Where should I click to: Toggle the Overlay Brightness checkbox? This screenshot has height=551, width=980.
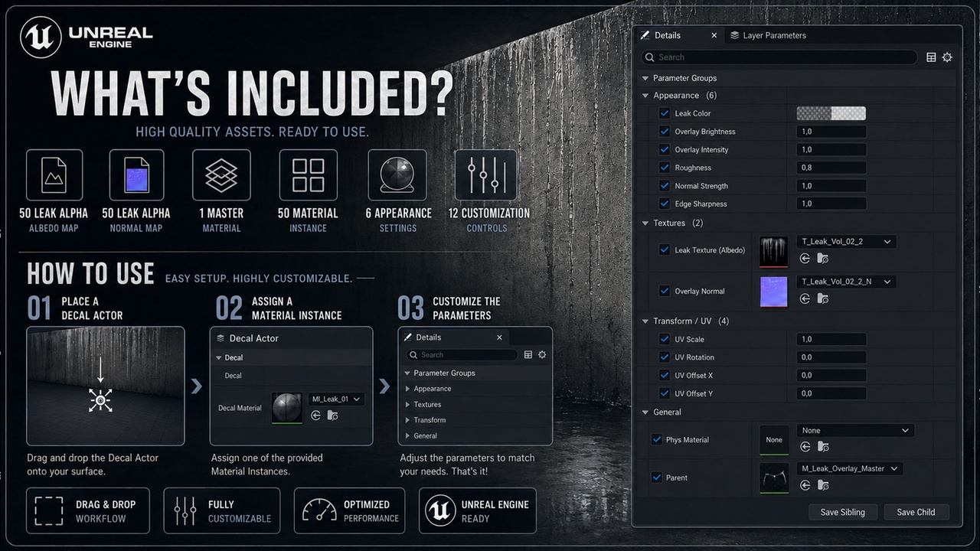click(x=665, y=132)
